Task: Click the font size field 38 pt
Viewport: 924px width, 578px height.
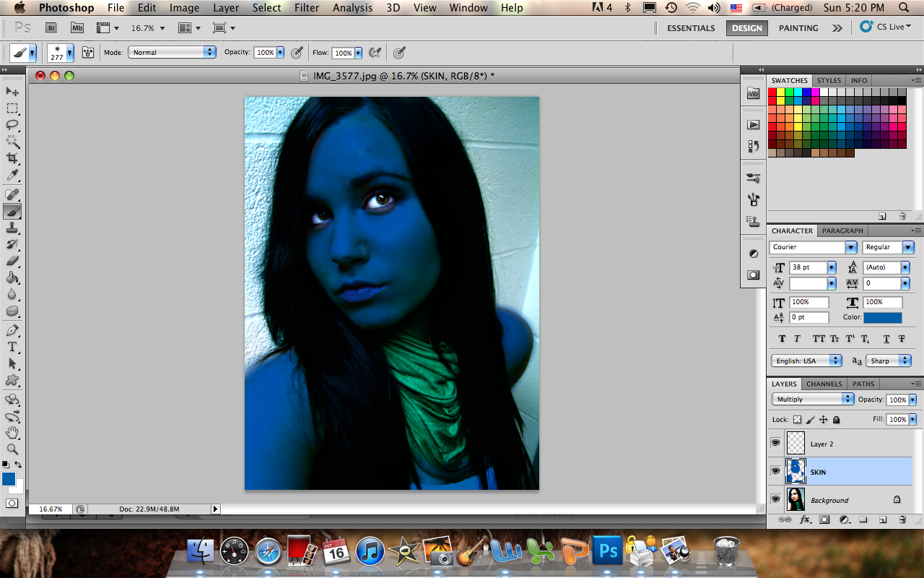Action: coord(808,267)
